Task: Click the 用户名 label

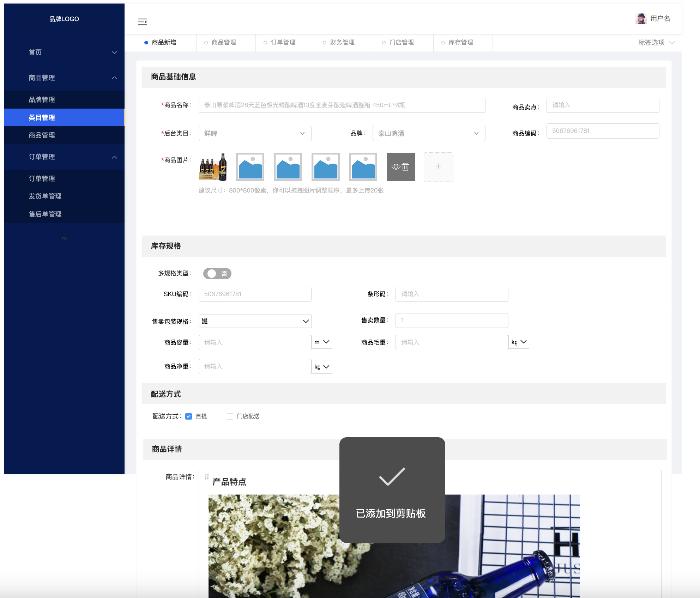Action: tap(660, 19)
